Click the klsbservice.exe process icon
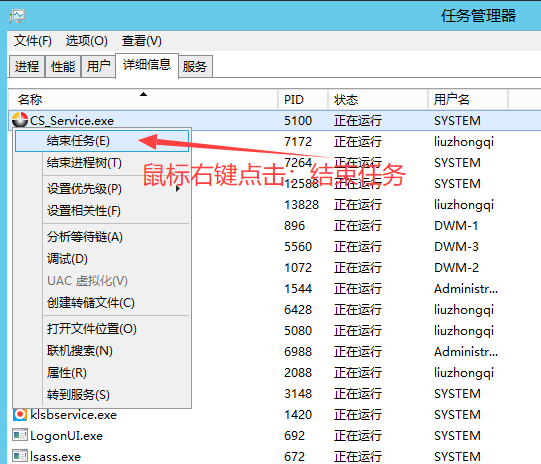This screenshot has width=541, height=464. 20,414
